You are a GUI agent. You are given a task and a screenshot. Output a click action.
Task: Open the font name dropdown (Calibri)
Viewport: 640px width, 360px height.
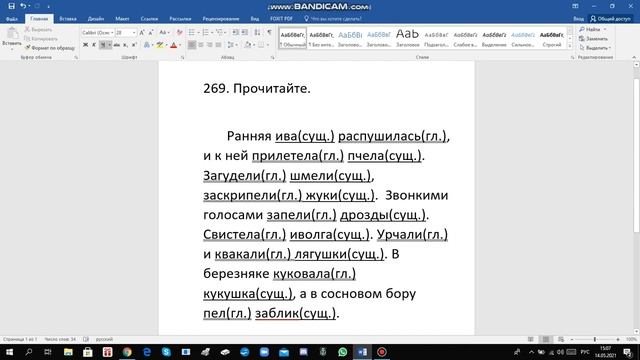[112, 33]
